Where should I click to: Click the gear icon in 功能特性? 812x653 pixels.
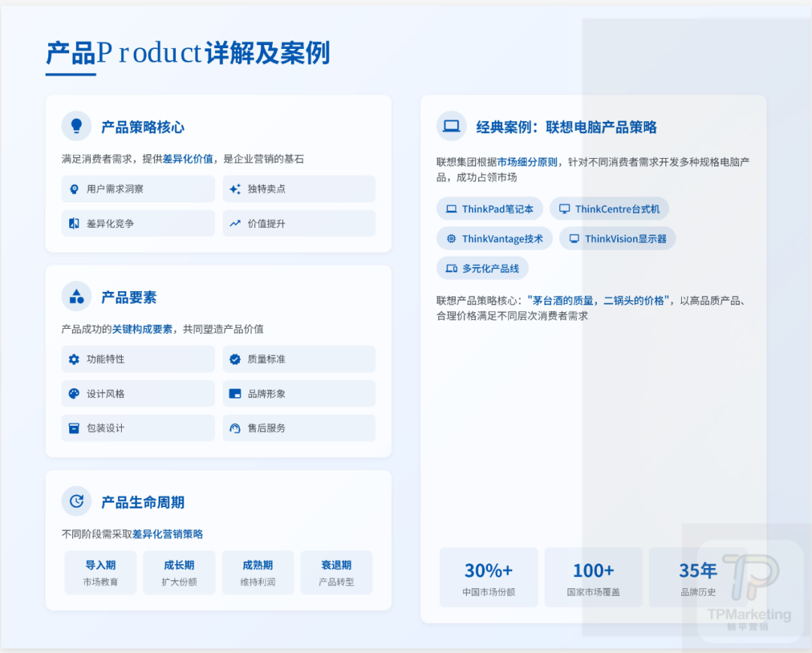[x=74, y=359]
